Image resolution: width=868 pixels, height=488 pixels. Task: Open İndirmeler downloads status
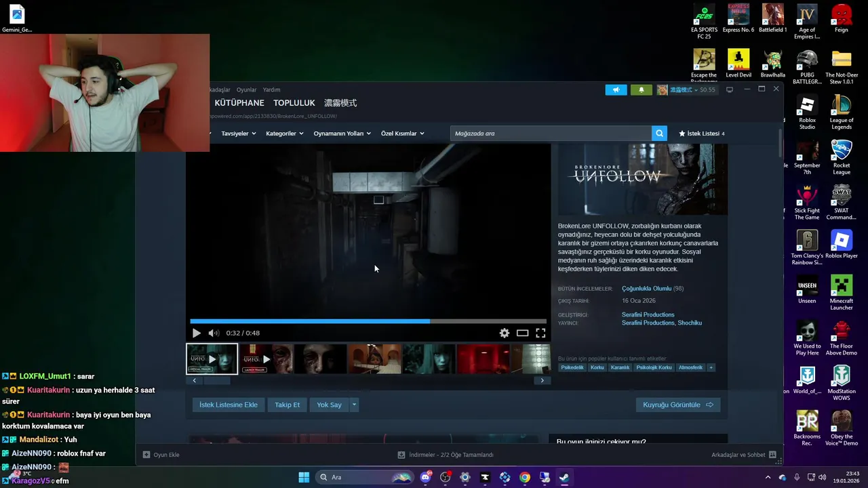(x=446, y=455)
